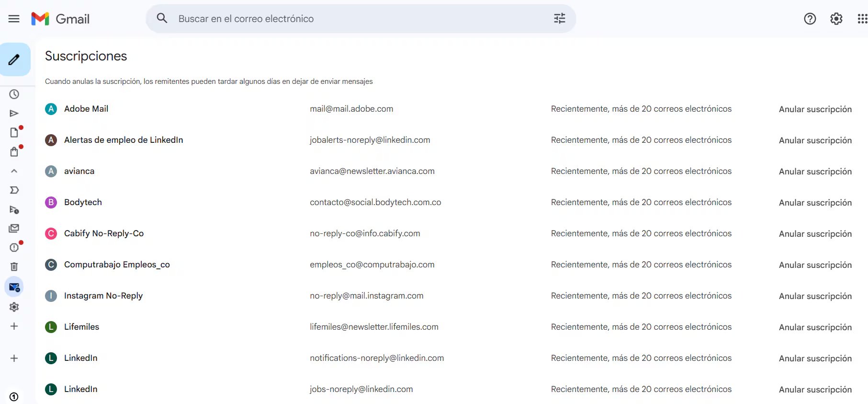Click the Bodytech sender name
Image resolution: width=868 pixels, height=404 pixels.
[x=83, y=202]
